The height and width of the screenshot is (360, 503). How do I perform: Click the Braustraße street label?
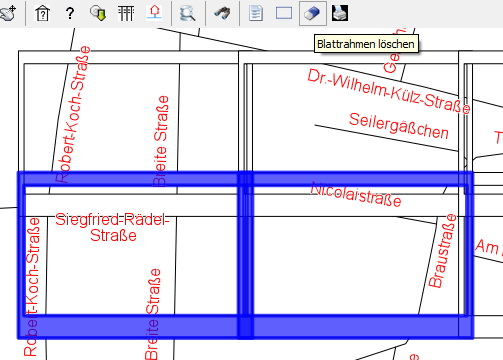click(x=442, y=251)
